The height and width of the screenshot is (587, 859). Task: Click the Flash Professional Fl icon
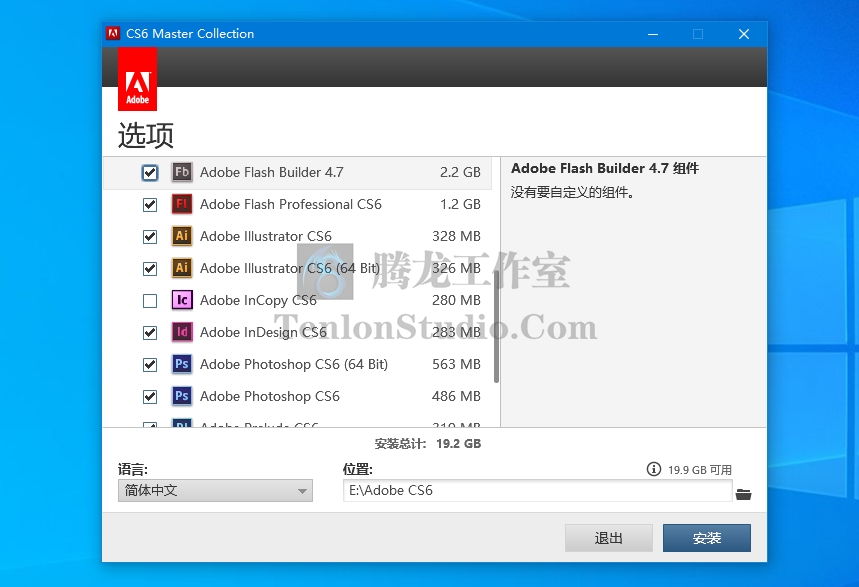[182, 204]
